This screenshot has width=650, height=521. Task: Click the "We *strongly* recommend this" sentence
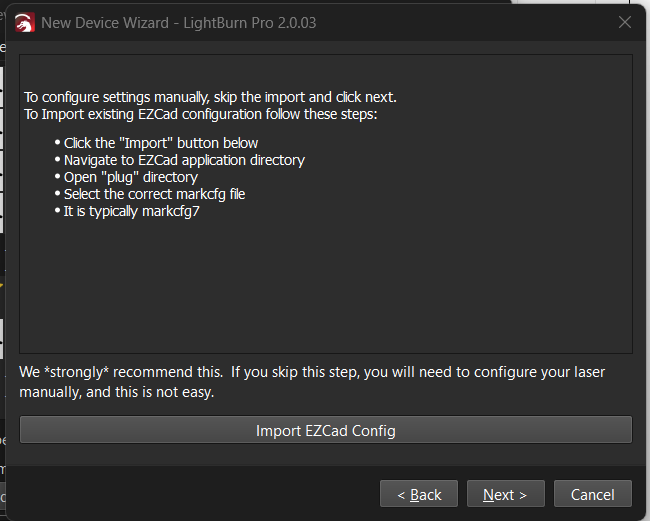coord(120,372)
